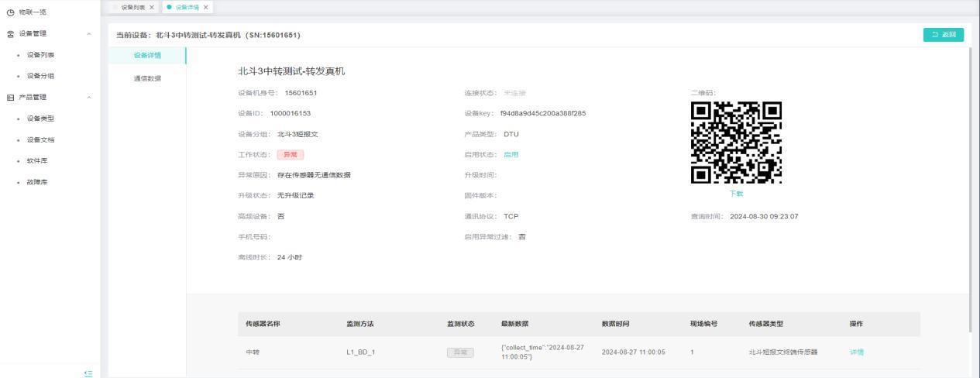This screenshot has width=980, height=378.
Task: Collapse the 产品管理 menu chevron
Action: [x=88, y=97]
